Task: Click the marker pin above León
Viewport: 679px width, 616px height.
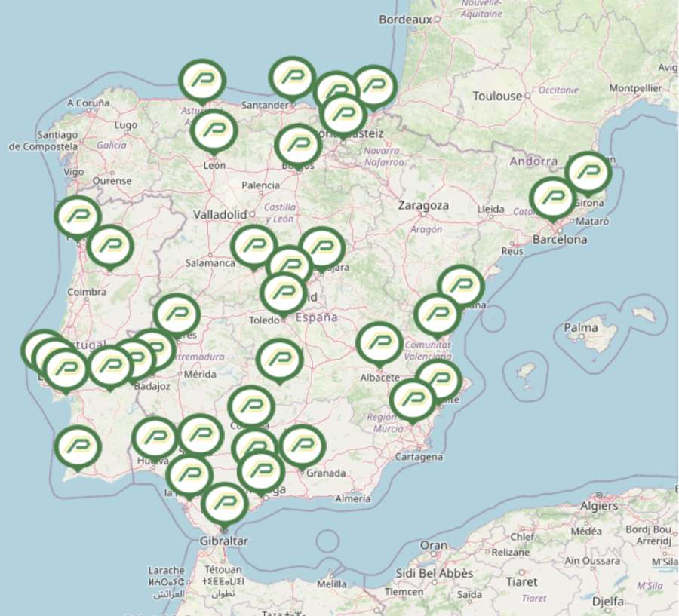Action: tap(214, 130)
